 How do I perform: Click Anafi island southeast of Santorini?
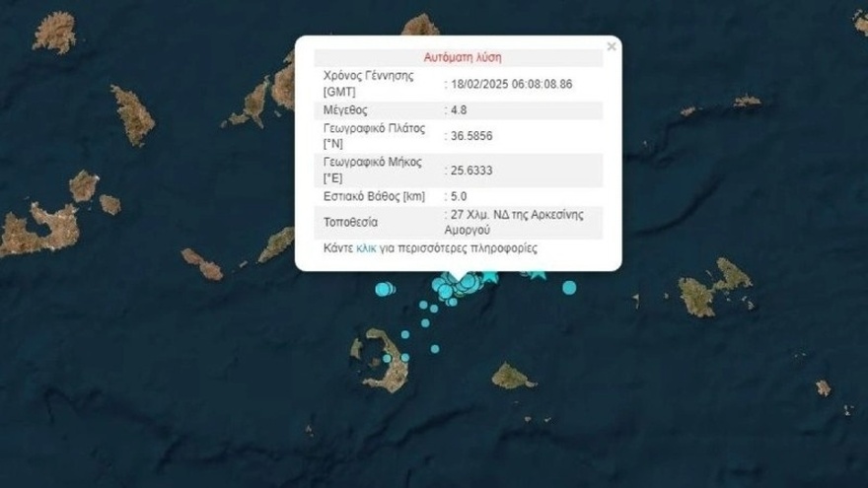click(512, 377)
